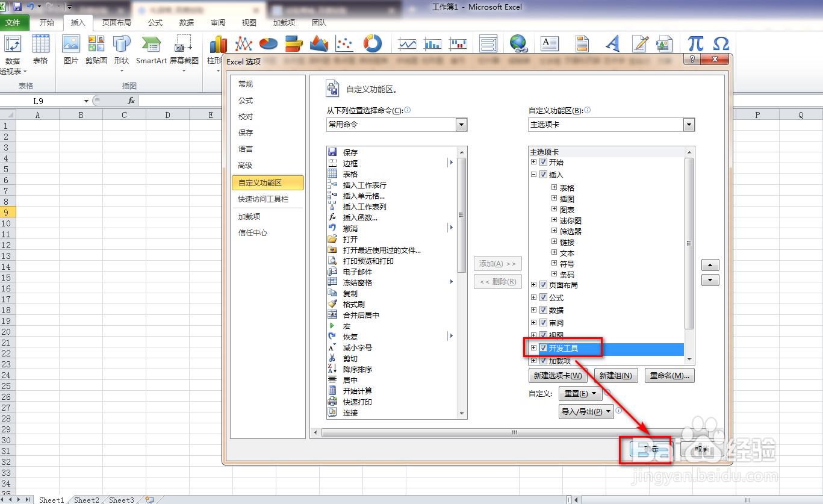823x504 pixels.
Task: Select the 剪贴画 (Clip Art) icon
Action: 96,43
